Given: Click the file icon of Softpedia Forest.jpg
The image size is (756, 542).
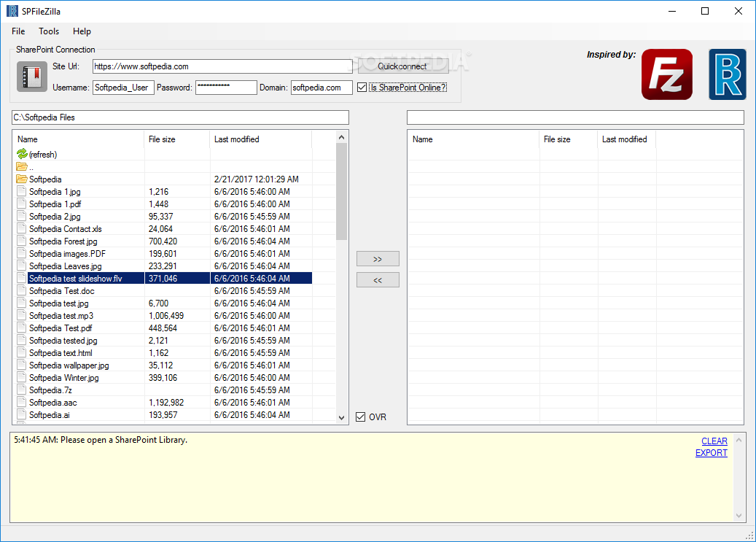Looking at the screenshot, I should tap(21, 241).
